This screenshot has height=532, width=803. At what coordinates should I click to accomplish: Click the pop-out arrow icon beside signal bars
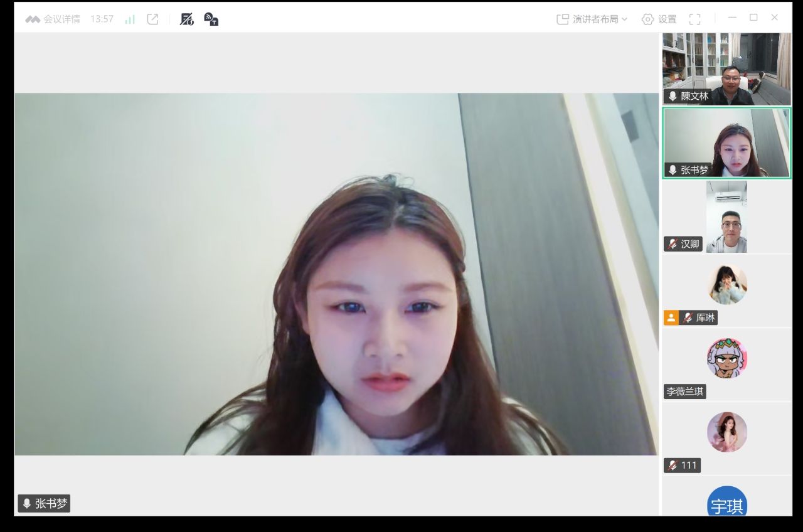tap(152, 19)
